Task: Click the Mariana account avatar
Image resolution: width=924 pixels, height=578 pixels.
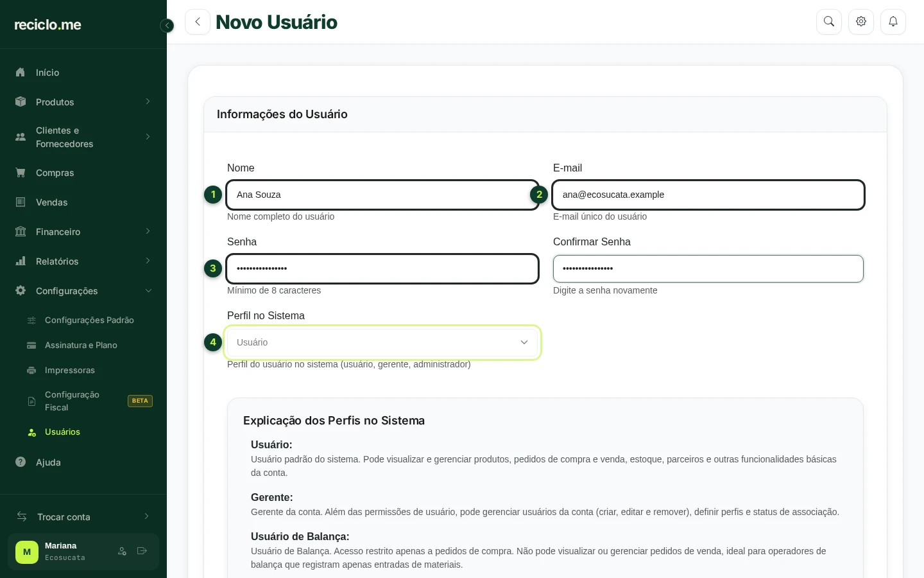Action: (27, 552)
